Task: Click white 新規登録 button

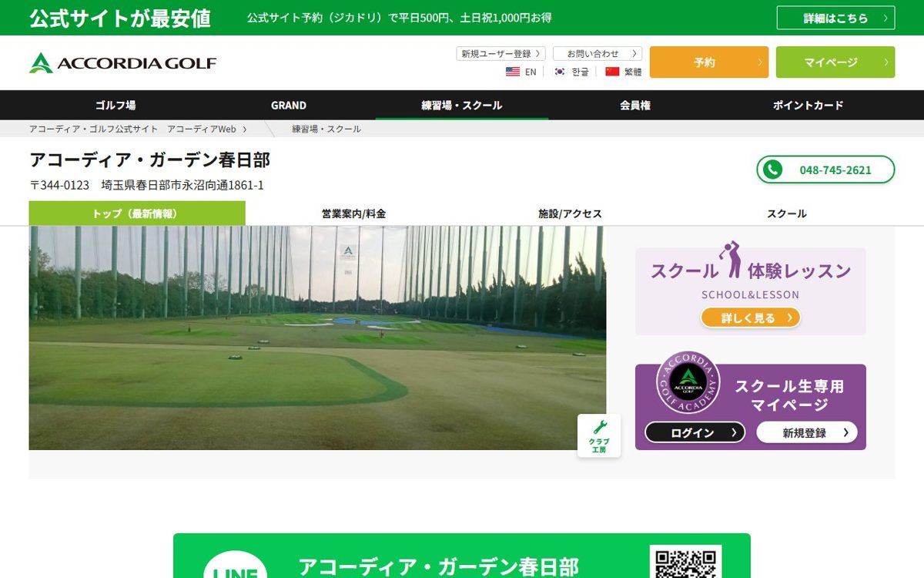Action: click(807, 432)
